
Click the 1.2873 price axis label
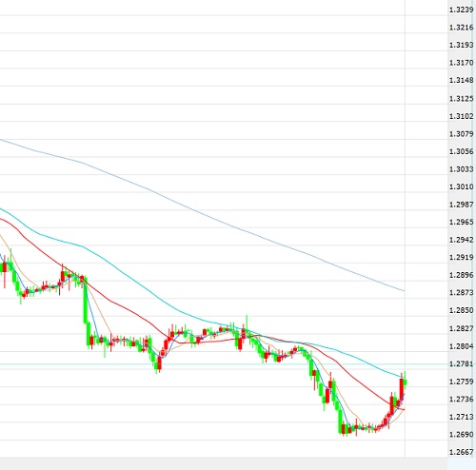pyautogui.click(x=461, y=292)
